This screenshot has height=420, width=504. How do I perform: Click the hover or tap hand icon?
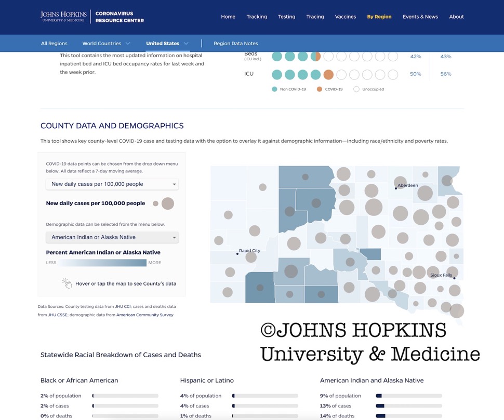click(x=67, y=283)
